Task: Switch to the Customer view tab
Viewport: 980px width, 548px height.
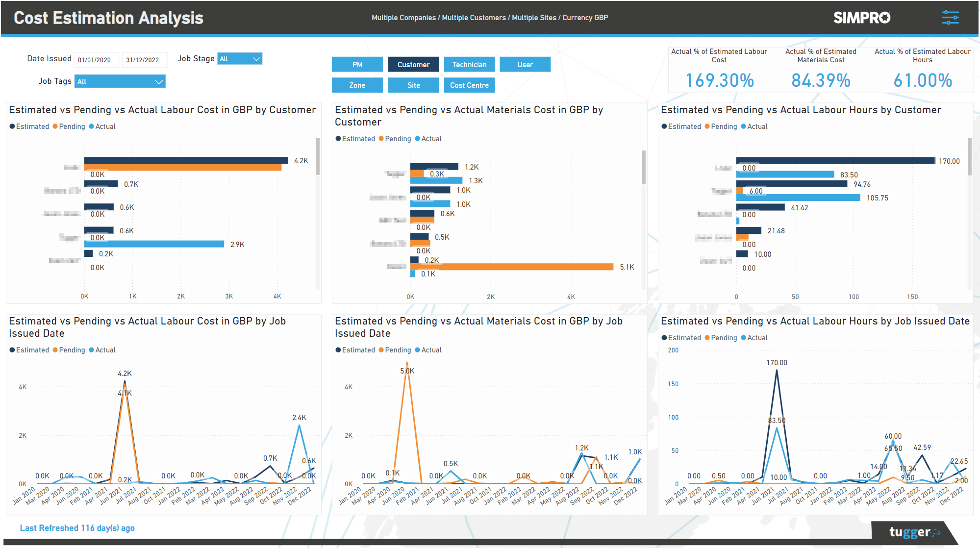Action: (x=413, y=64)
